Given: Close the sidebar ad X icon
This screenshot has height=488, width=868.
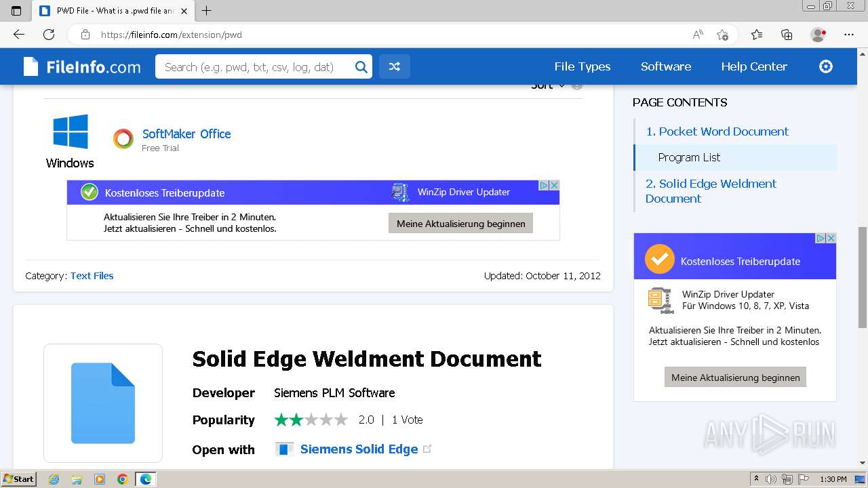Looking at the screenshot, I should (831, 238).
